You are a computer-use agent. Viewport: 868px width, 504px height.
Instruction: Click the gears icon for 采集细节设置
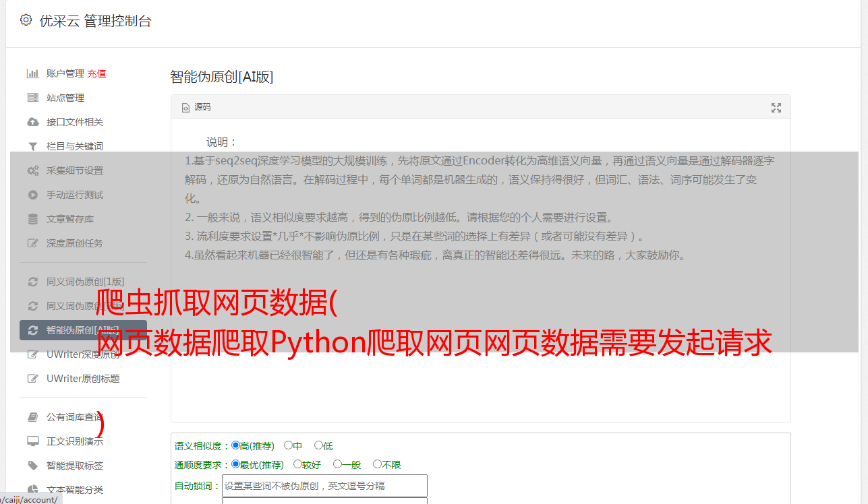32,170
